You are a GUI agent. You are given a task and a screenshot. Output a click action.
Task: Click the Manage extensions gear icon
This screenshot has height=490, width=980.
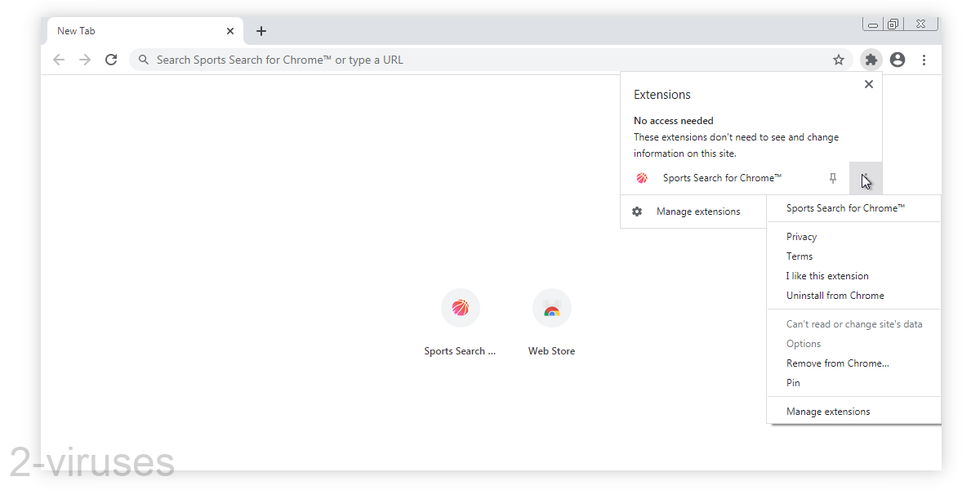[x=637, y=211]
